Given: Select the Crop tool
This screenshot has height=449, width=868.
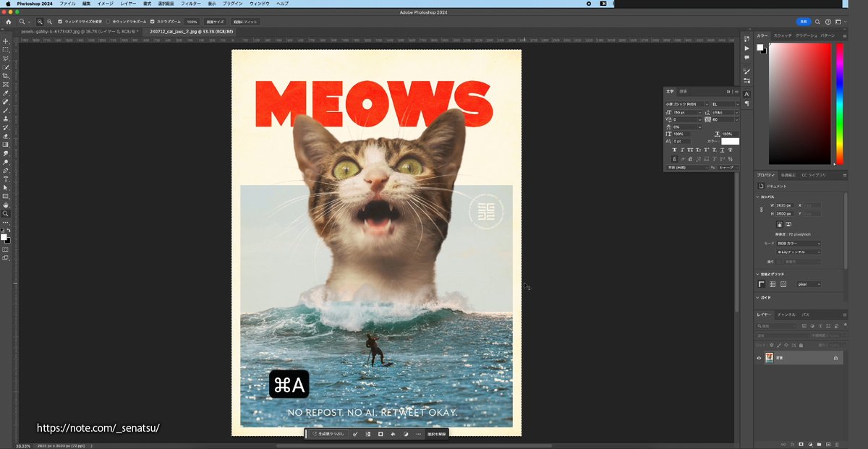Looking at the screenshot, I should tap(6, 76).
